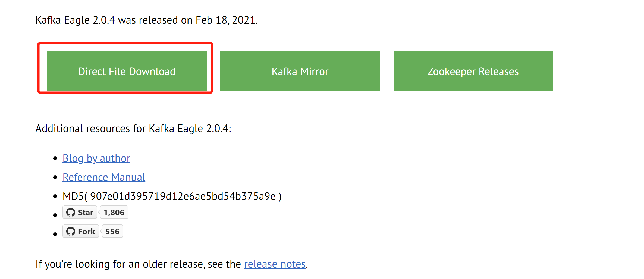
Task: Open the Kafka Mirror download option
Action: pyautogui.click(x=300, y=71)
